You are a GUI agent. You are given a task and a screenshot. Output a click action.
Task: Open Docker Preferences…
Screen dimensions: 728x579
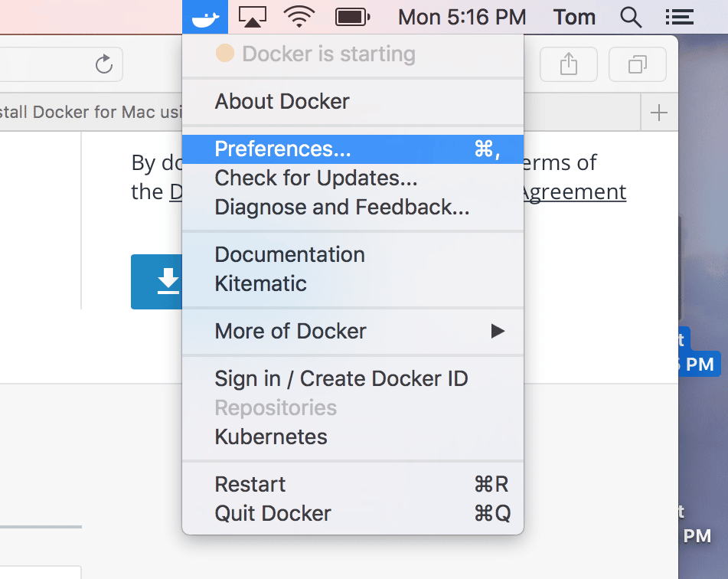pos(353,149)
